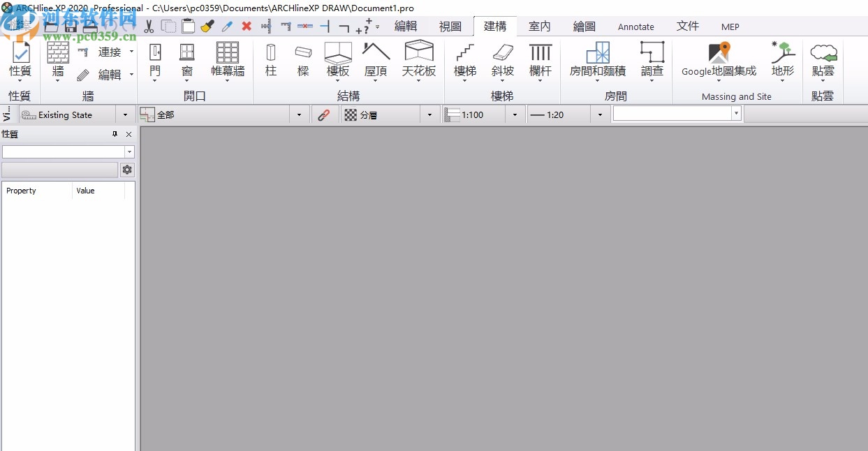Switch to the MEP tab

tap(730, 27)
